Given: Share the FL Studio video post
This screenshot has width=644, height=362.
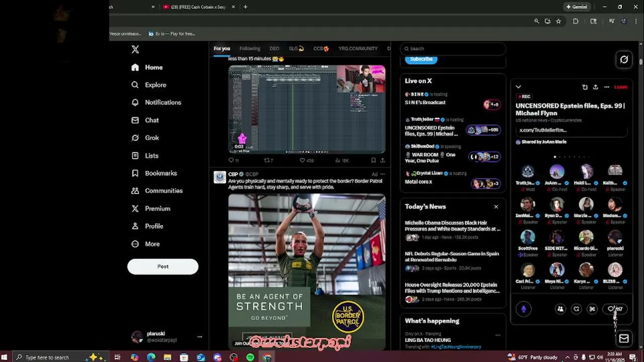Looking at the screenshot, I should click(382, 160).
